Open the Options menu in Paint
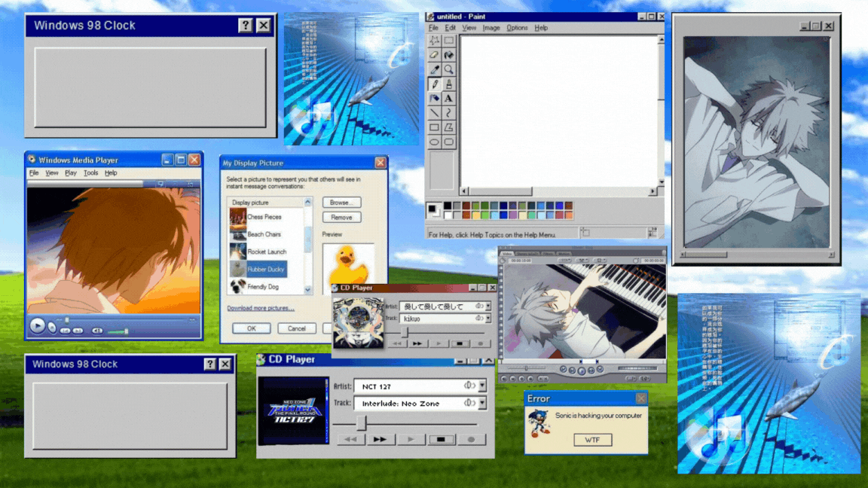 click(517, 28)
